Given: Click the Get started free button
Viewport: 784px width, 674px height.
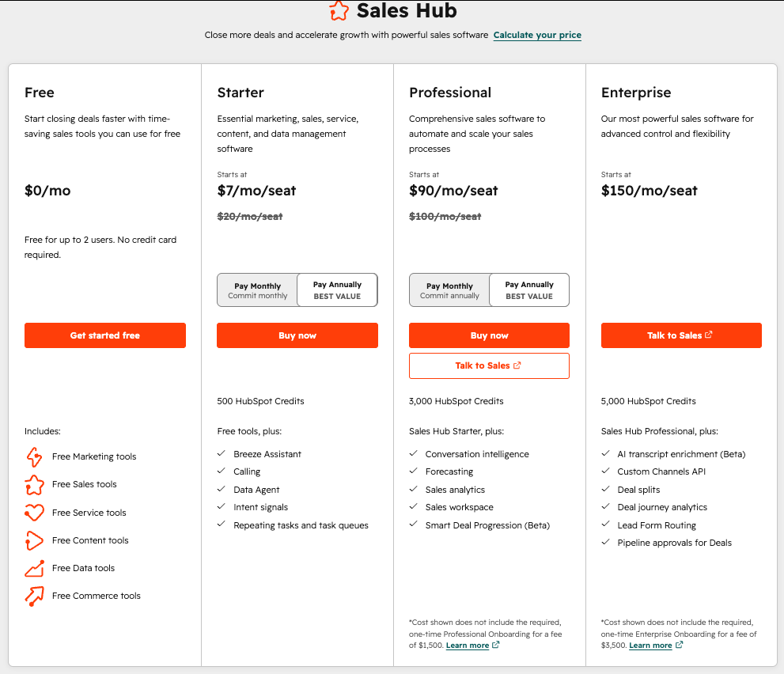Looking at the screenshot, I should point(105,335).
